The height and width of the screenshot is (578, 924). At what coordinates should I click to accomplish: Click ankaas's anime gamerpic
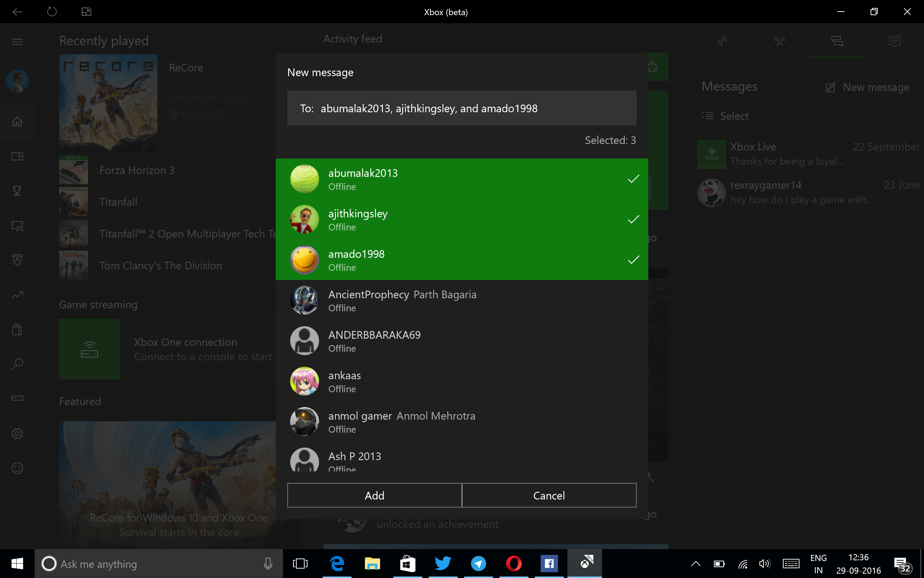pyautogui.click(x=304, y=381)
